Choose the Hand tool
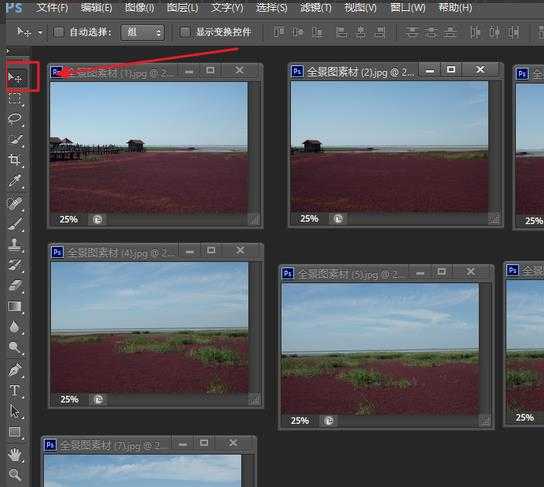544x487 pixels. coord(15,454)
